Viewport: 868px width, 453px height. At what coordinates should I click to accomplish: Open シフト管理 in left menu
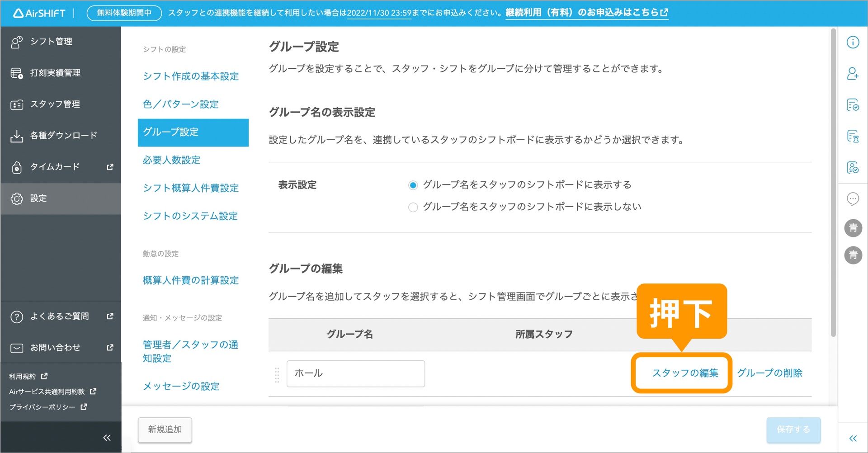pos(51,42)
